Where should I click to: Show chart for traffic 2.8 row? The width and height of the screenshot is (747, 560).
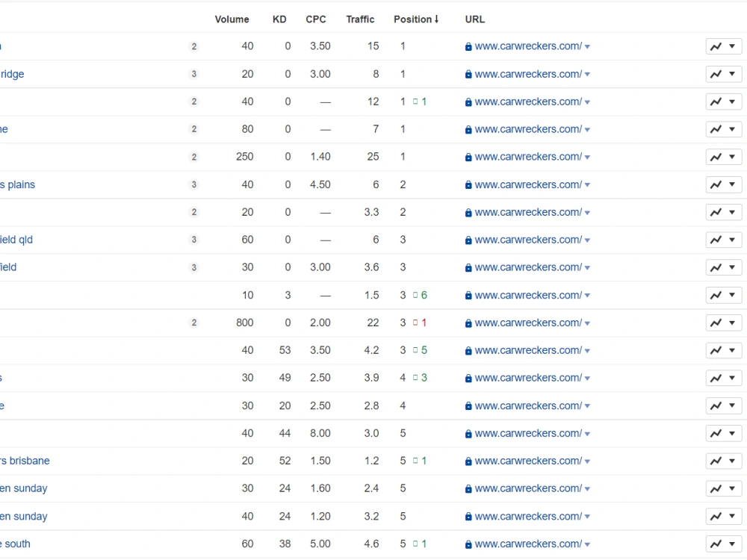click(716, 405)
